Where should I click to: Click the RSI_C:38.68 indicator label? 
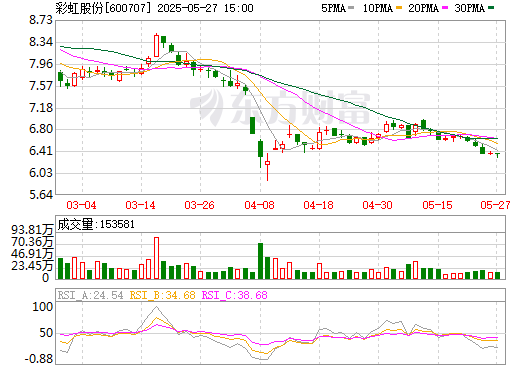click(235, 295)
